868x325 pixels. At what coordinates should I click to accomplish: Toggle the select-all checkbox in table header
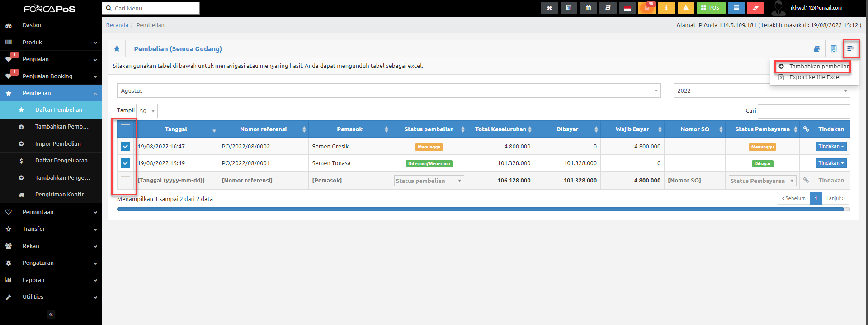coord(125,129)
